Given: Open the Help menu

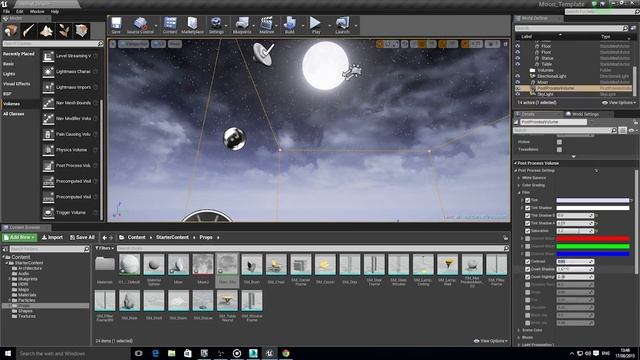Looking at the screenshot, I should coord(55,11).
